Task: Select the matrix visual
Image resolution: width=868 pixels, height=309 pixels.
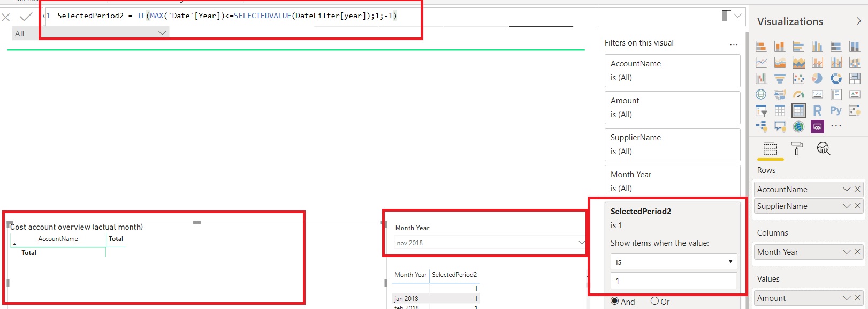Action: 798,111
